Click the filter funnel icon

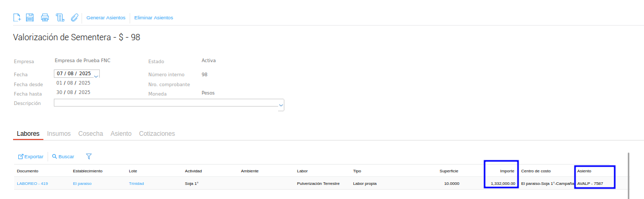point(89,156)
